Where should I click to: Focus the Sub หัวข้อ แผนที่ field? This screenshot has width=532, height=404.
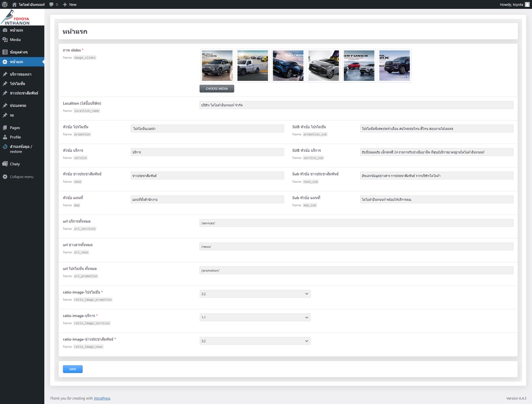437,200
